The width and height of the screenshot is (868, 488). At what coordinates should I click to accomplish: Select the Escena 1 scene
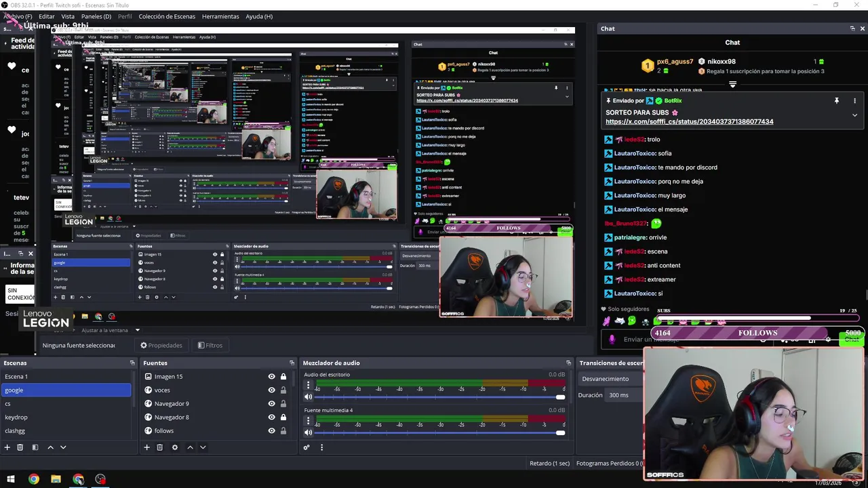pos(66,376)
